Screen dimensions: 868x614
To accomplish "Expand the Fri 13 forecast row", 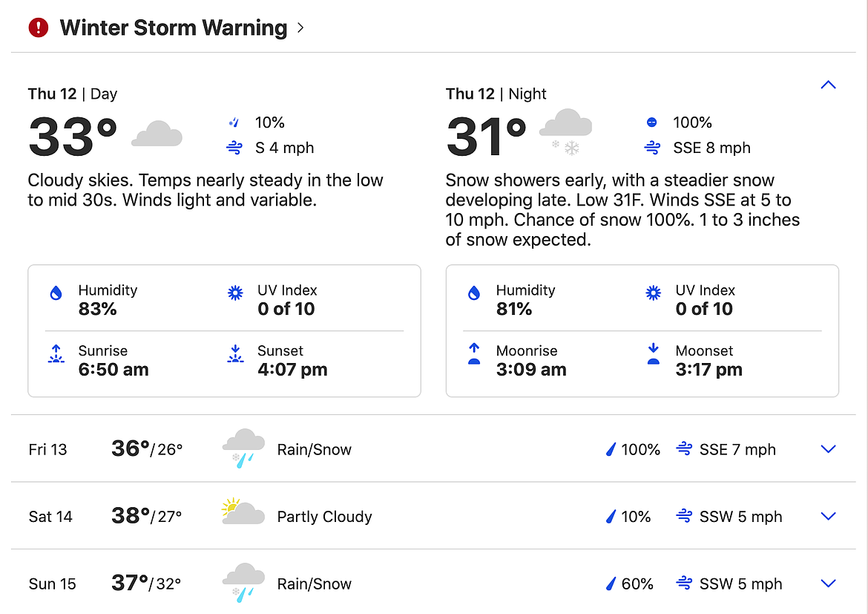I will click(828, 449).
